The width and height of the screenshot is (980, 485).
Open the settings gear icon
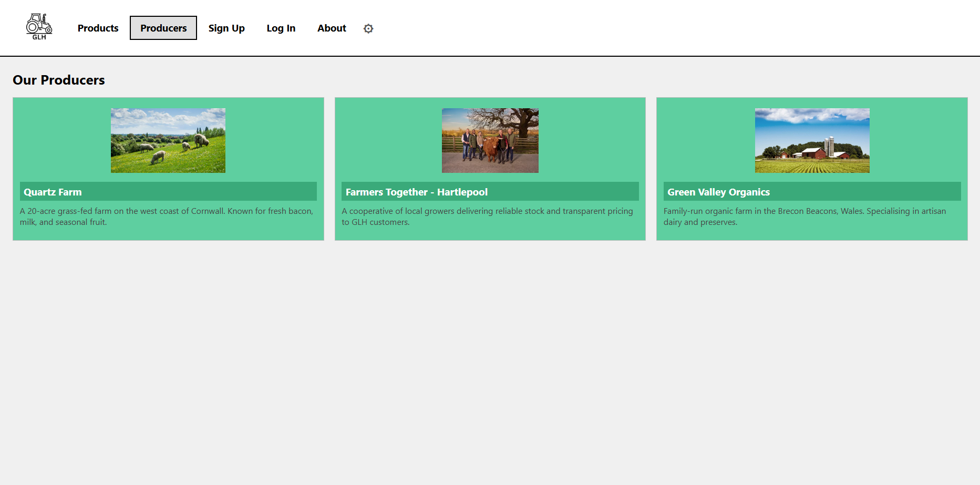(368, 28)
